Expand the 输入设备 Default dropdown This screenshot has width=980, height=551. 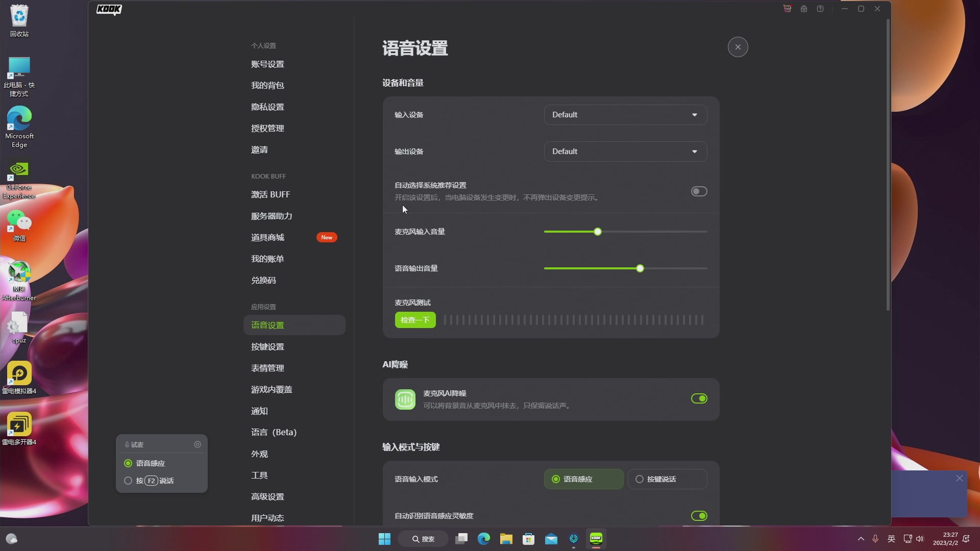click(625, 115)
